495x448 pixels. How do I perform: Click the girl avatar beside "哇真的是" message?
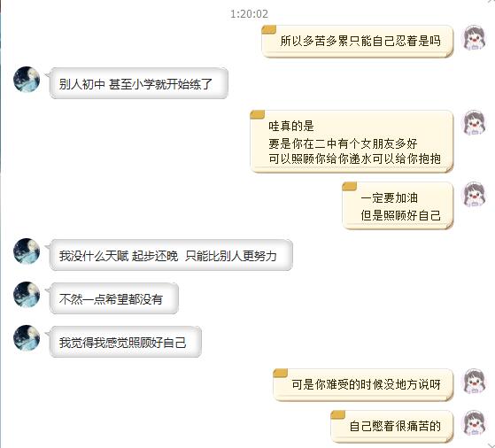(x=474, y=123)
